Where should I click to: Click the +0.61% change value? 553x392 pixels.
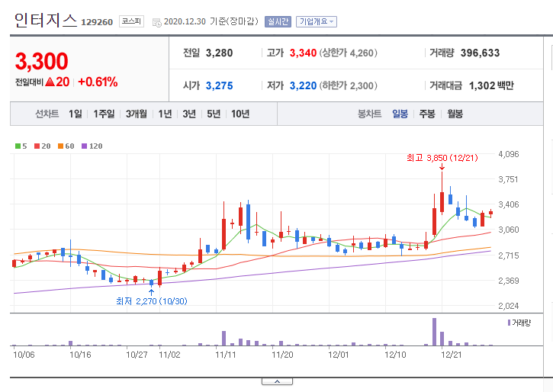click(98, 82)
